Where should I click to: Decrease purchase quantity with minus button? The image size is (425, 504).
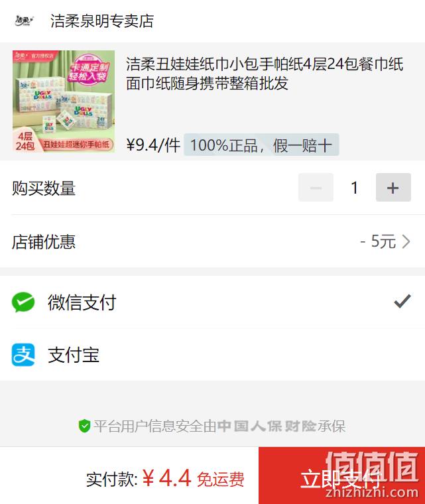(316, 188)
